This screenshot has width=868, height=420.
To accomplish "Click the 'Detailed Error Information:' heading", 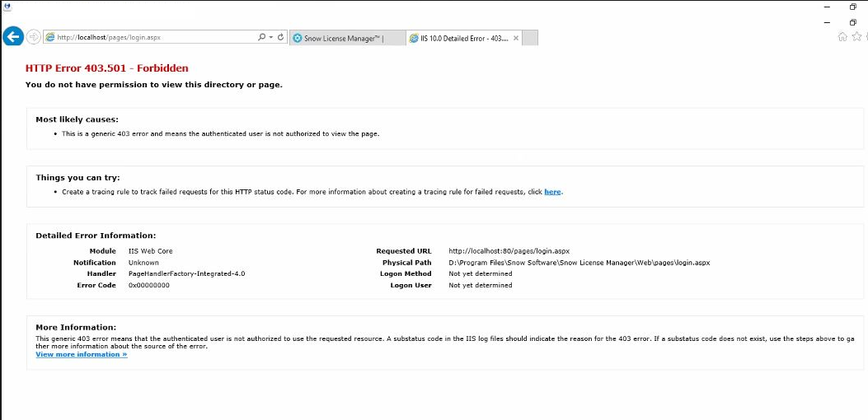I will 96,236.
